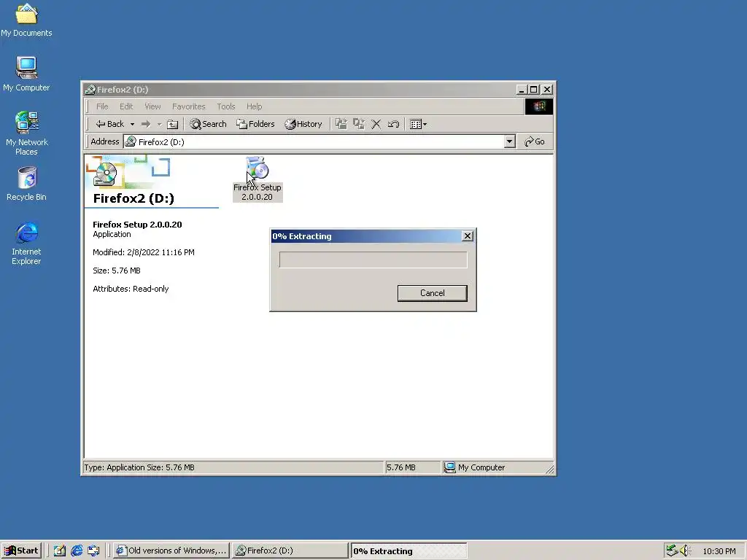Open the Favorites menu
The width and height of the screenshot is (747, 560).
(x=189, y=106)
